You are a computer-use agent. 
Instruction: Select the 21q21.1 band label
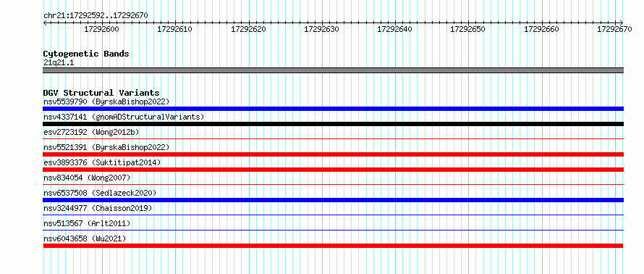point(59,63)
